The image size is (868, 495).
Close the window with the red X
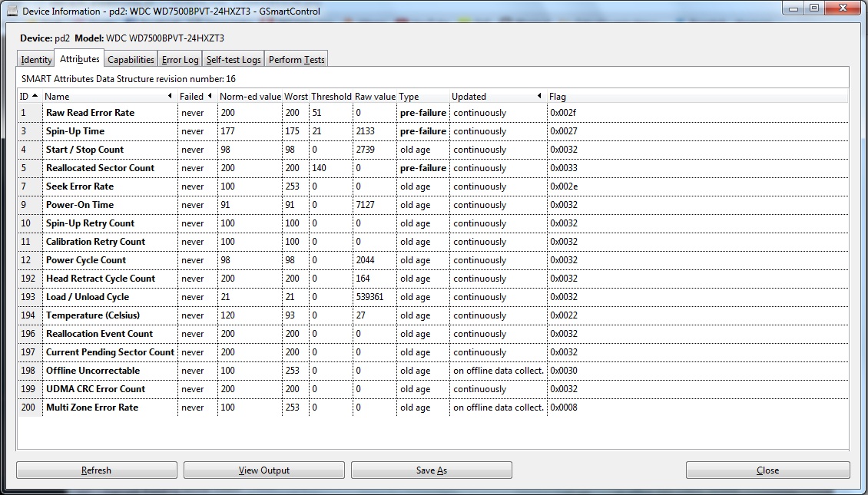click(843, 9)
